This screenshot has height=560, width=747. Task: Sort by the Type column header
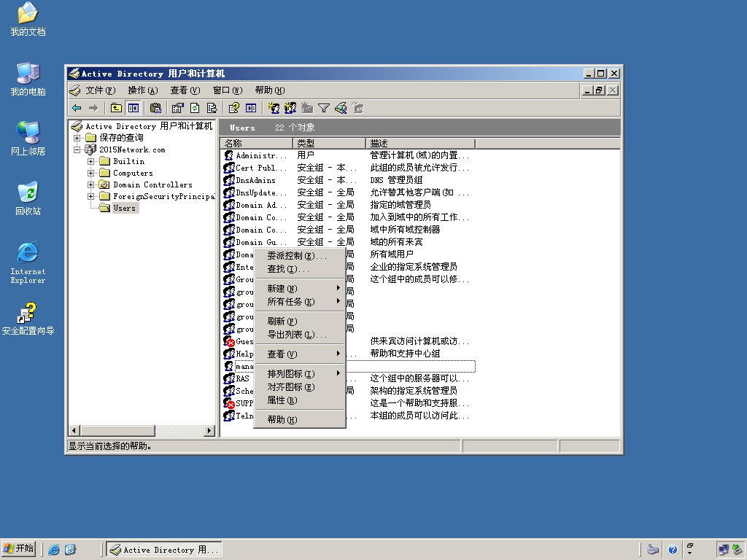[x=329, y=144]
